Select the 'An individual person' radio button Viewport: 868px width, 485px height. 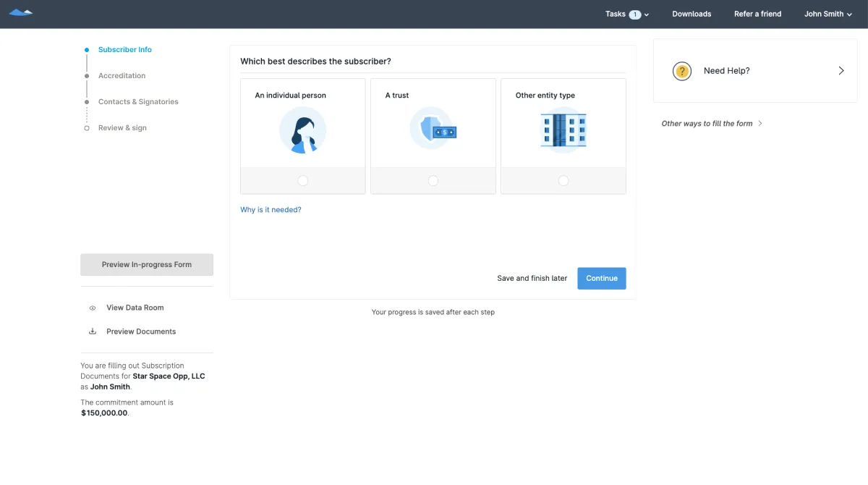303,181
